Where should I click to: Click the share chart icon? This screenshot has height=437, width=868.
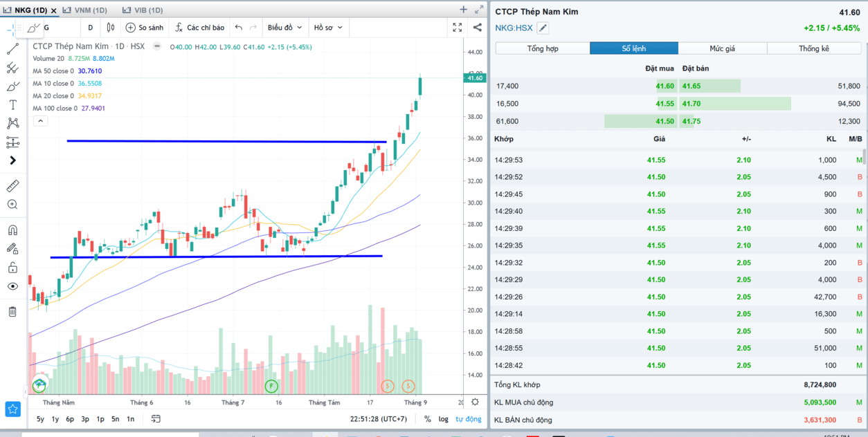coord(477,28)
